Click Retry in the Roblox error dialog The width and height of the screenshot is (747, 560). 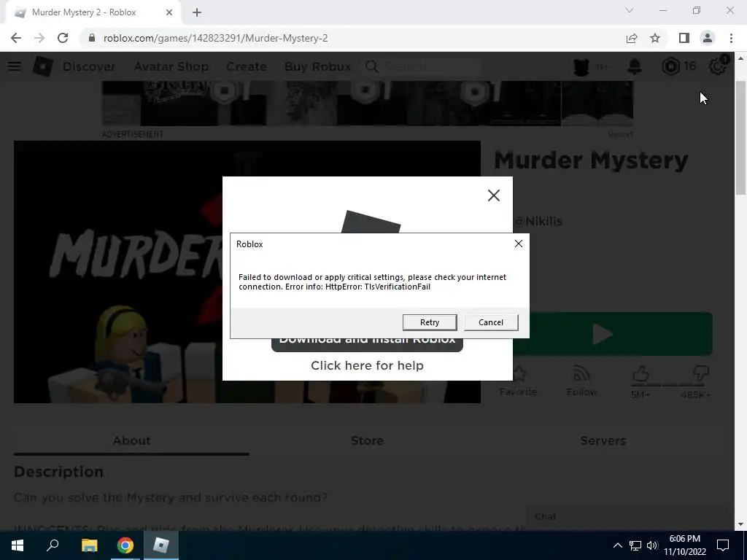[429, 322]
